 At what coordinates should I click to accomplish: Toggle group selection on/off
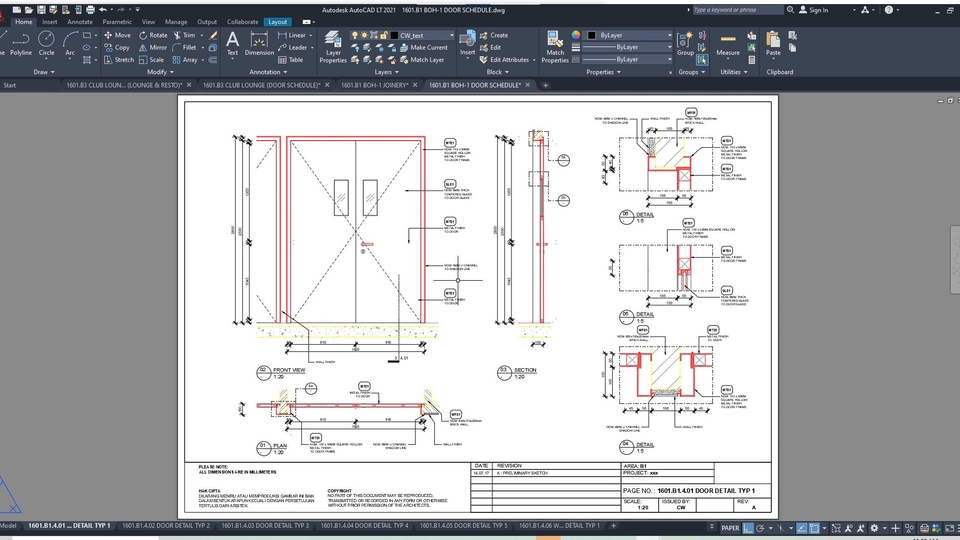[x=702, y=59]
